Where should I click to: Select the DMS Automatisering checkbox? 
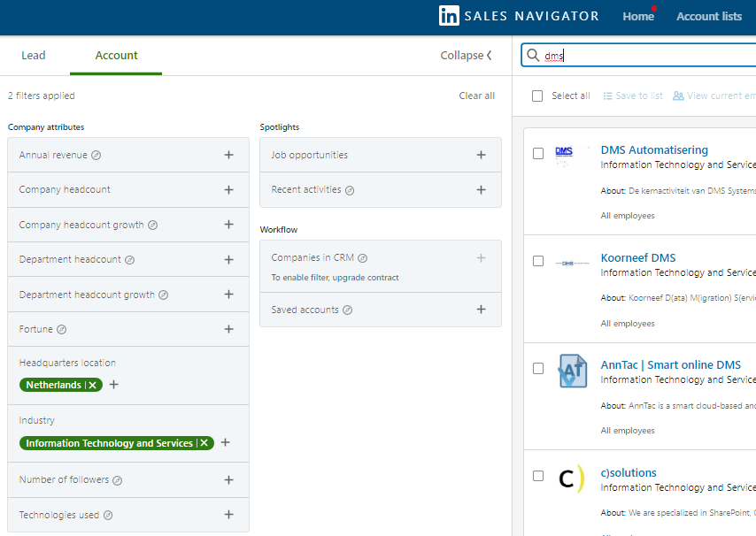538,154
